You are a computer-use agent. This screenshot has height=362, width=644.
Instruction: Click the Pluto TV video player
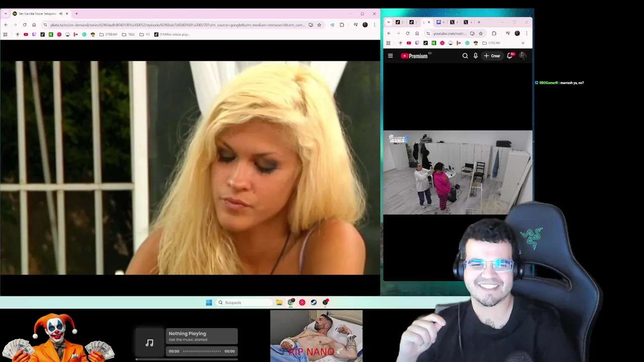pos(190,168)
